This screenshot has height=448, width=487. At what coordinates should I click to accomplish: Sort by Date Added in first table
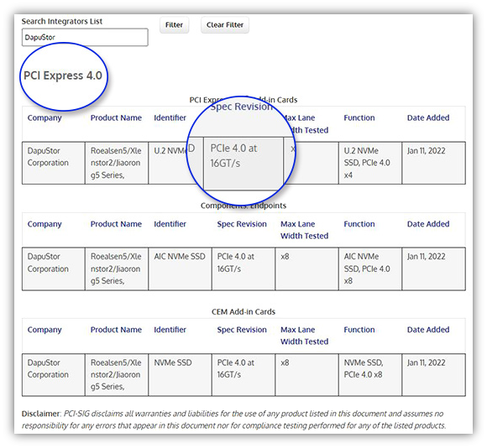(428, 118)
